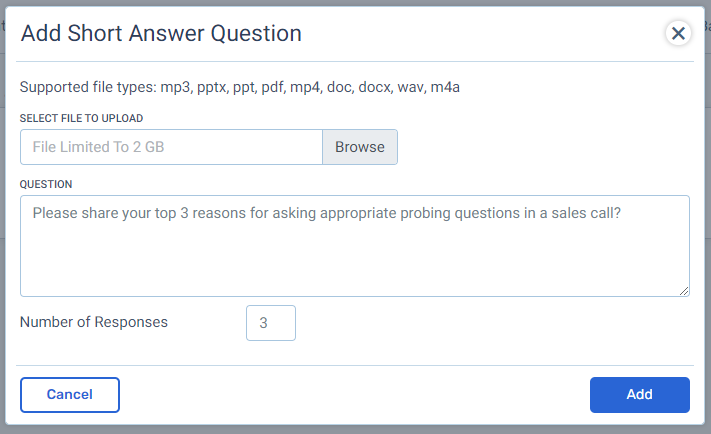711x434 pixels.
Task: Click the number 3 in responses field
Action: click(x=263, y=323)
